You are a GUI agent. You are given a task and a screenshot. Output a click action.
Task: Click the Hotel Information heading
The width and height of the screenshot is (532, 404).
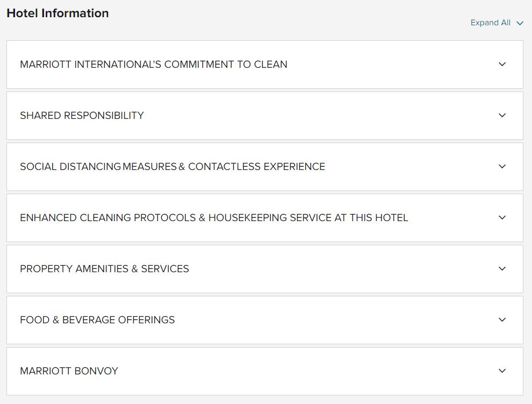(57, 13)
